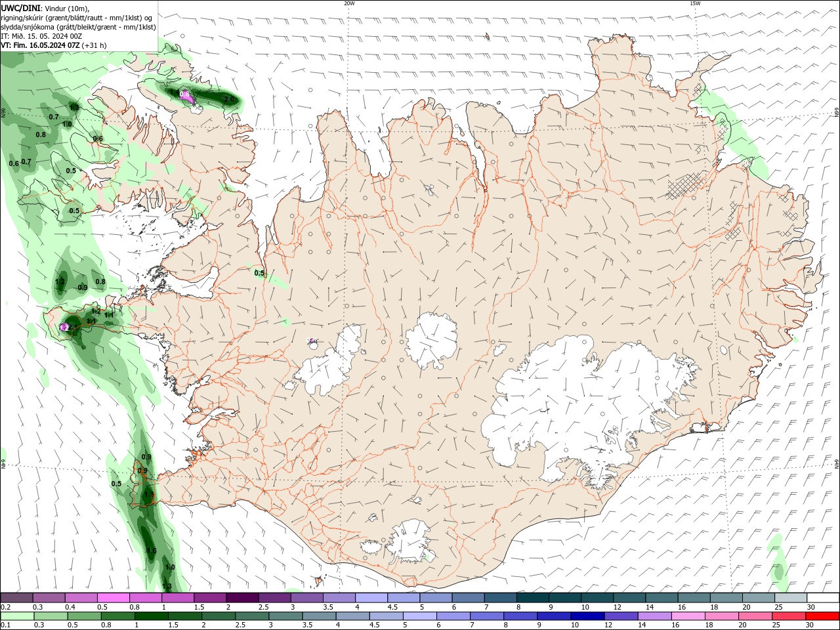Pick the rain-scale swatch between 0.5 and 0.8
Image resolution: width=840 pixels, height=630 pixels.
pyautogui.click(x=84, y=616)
